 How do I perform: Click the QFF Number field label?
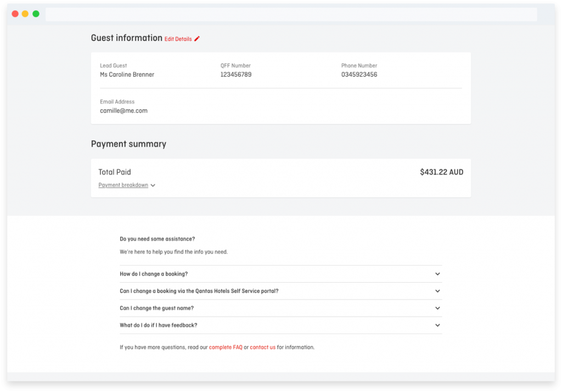(235, 66)
